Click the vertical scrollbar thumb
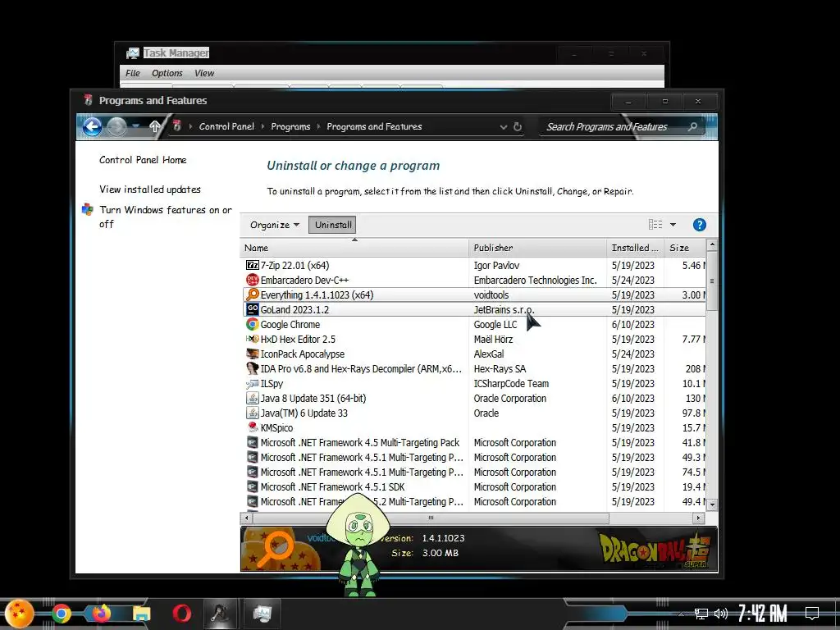 click(712, 281)
